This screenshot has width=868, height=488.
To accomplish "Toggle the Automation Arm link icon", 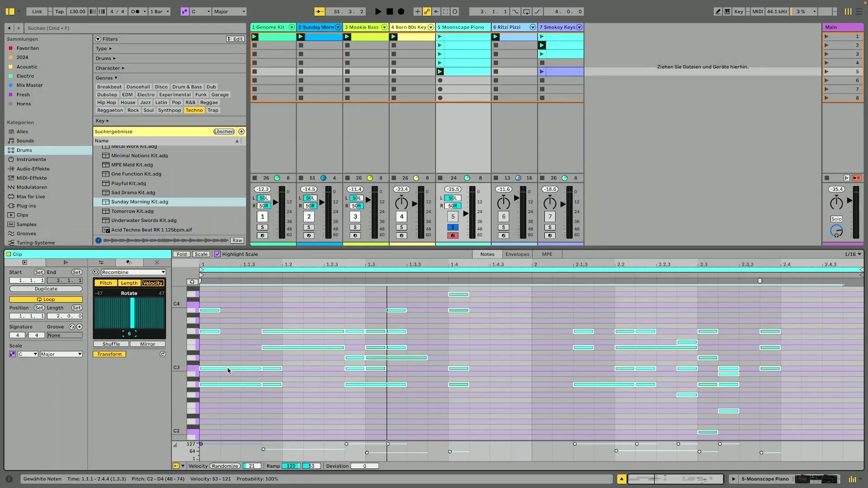I will pyautogui.click(x=427, y=11).
